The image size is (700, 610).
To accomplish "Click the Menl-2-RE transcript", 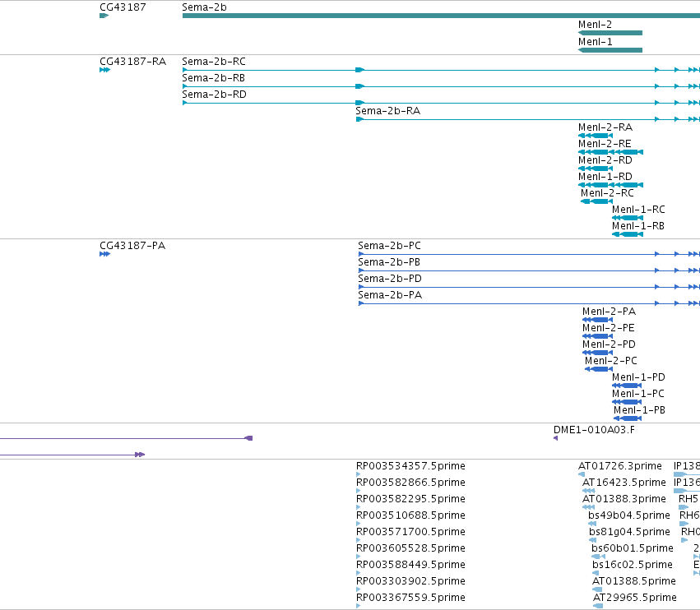I will click(x=610, y=152).
